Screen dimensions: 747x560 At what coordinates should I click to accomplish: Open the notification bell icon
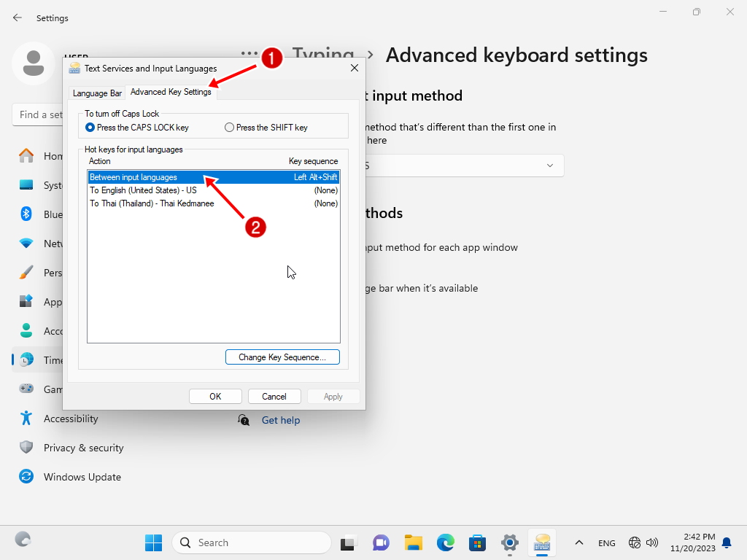pyautogui.click(x=727, y=542)
